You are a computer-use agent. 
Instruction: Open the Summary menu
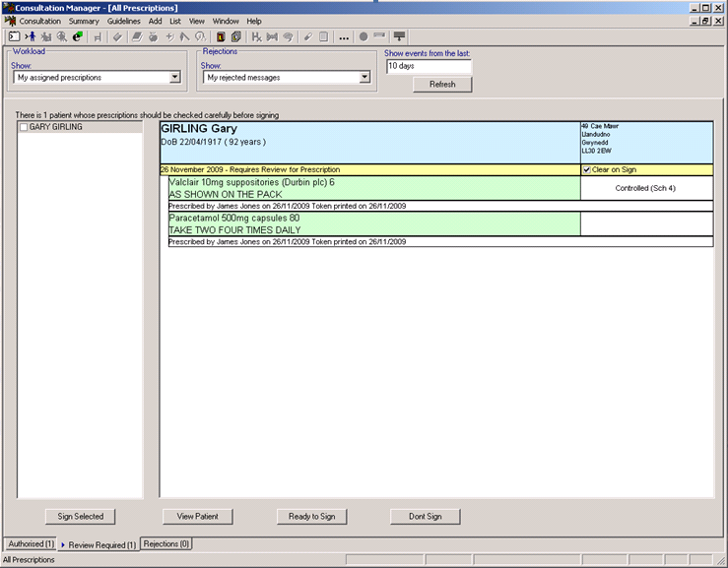[84, 21]
